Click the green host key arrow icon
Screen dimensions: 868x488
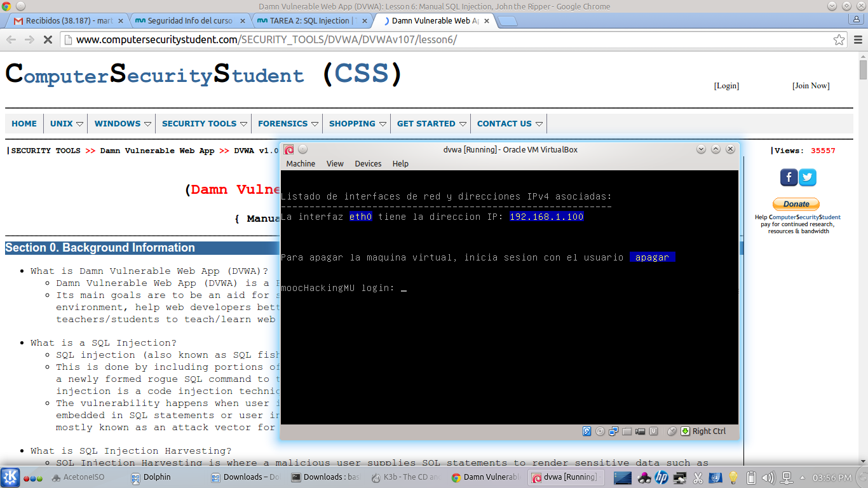click(x=685, y=431)
